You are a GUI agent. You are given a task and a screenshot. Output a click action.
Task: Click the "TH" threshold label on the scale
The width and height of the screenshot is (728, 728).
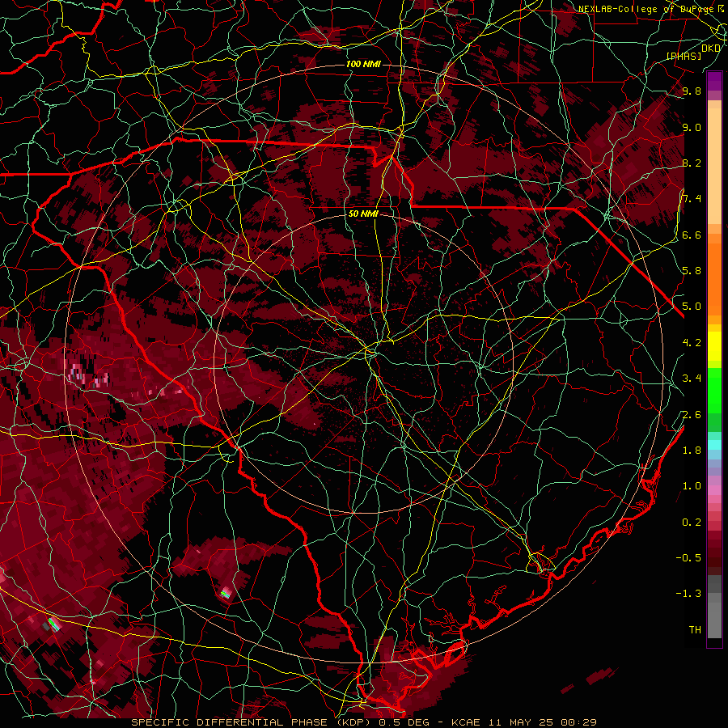click(x=695, y=629)
